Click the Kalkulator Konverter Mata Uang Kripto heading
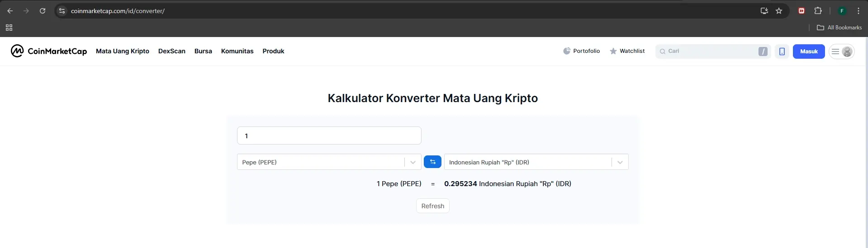Screen dimensions: 868x248 tap(433, 98)
